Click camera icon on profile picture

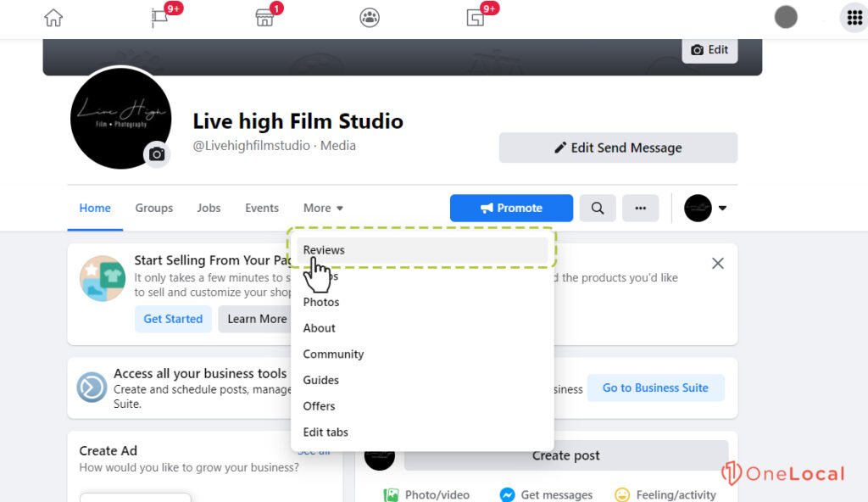[156, 154]
